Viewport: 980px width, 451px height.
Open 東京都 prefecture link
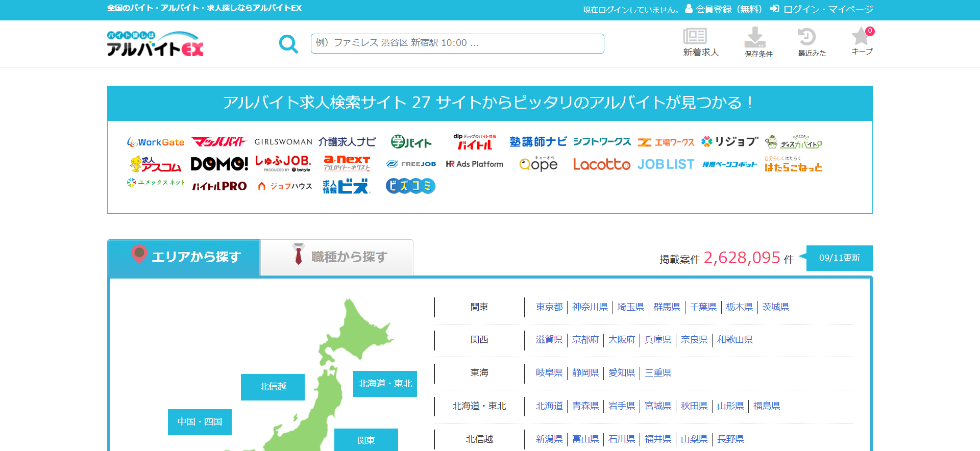click(549, 307)
